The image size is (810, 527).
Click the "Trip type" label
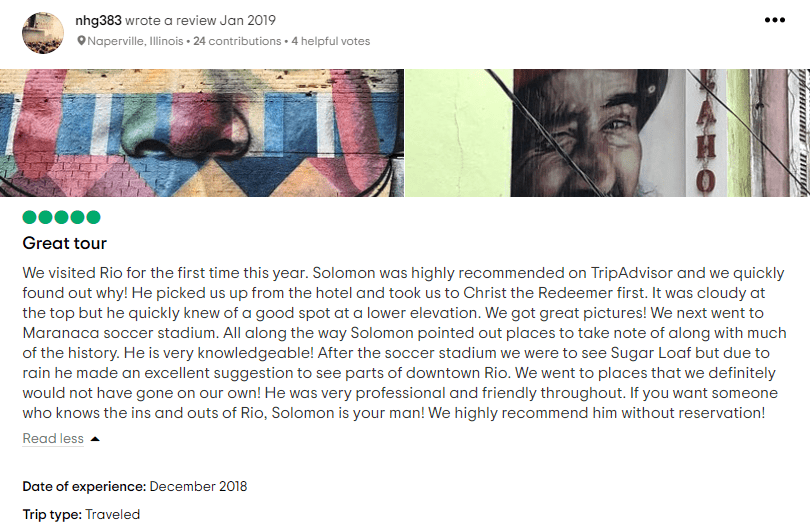pos(52,515)
